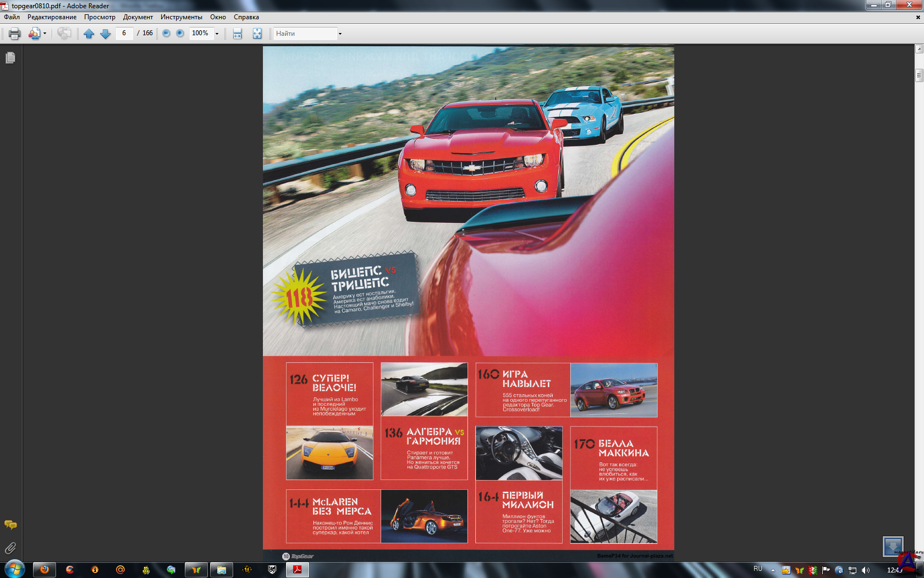Viewport: 924px width, 578px height.
Task: Expand the 100% zoom level dropdown
Action: 217,34
